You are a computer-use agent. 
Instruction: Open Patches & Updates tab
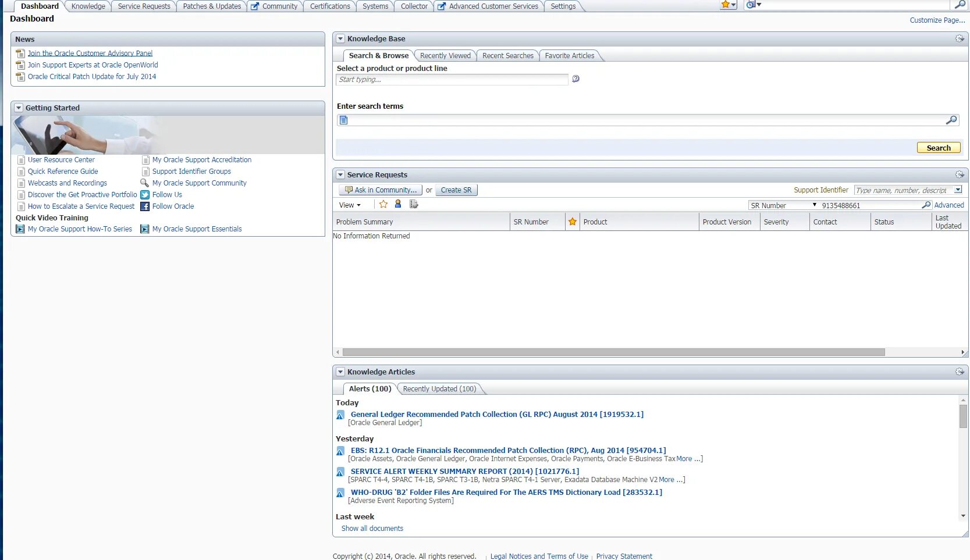coord(212,6)
